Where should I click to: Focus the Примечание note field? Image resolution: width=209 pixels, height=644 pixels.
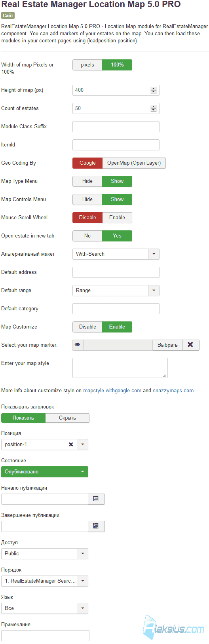(x=45, y=636)
